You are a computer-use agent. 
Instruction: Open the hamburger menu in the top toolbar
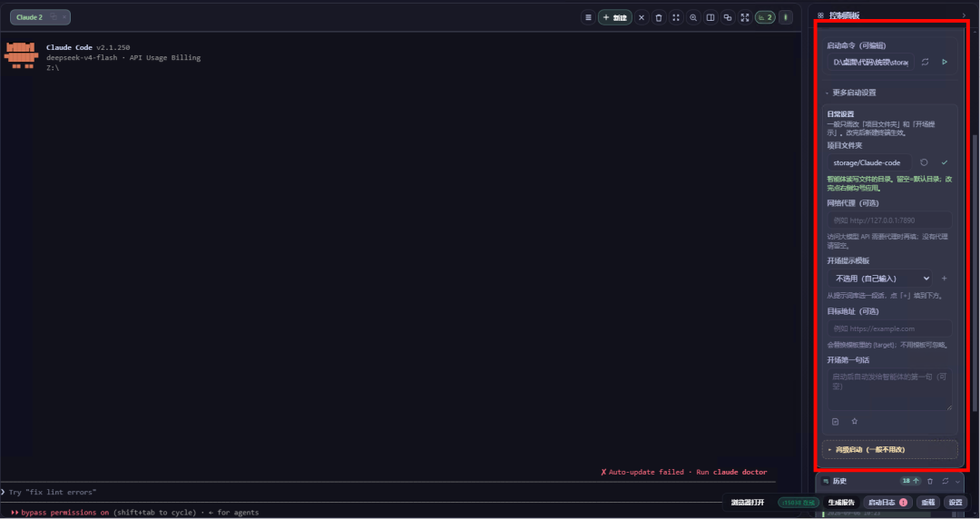pos(587,17)
